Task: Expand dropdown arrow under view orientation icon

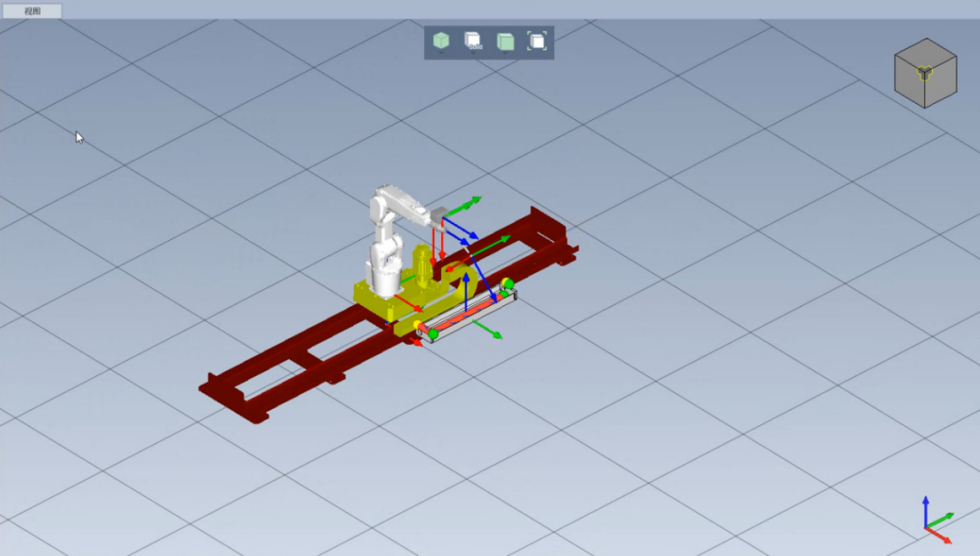Action: point(440,53)
